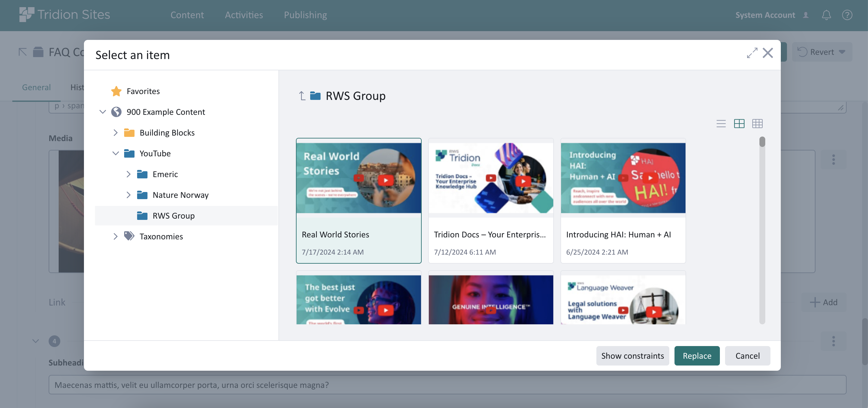Switch to list view icon
The image size is (868, 408).
point(721,124)
